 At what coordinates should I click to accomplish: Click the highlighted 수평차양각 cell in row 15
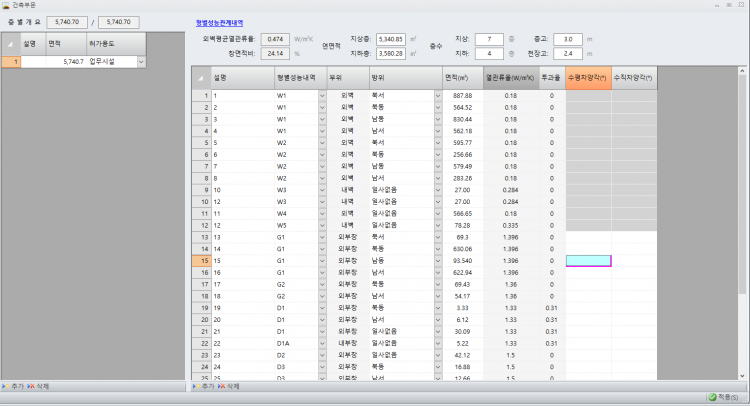tap(588, 260)
